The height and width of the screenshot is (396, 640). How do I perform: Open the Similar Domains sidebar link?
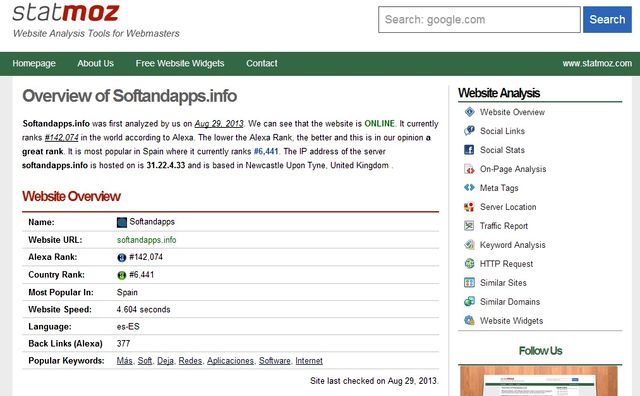coord(510,302)
